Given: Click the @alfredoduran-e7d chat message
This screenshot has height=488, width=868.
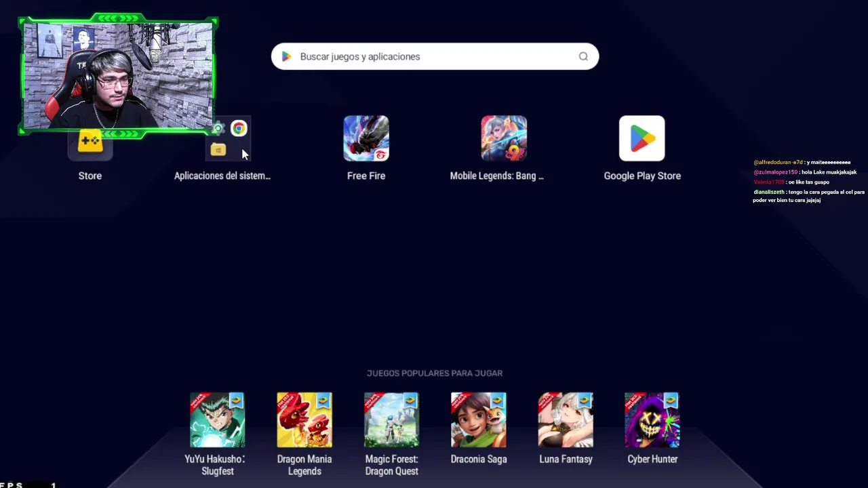Looking at the screenshot, I should click(802, 163).
